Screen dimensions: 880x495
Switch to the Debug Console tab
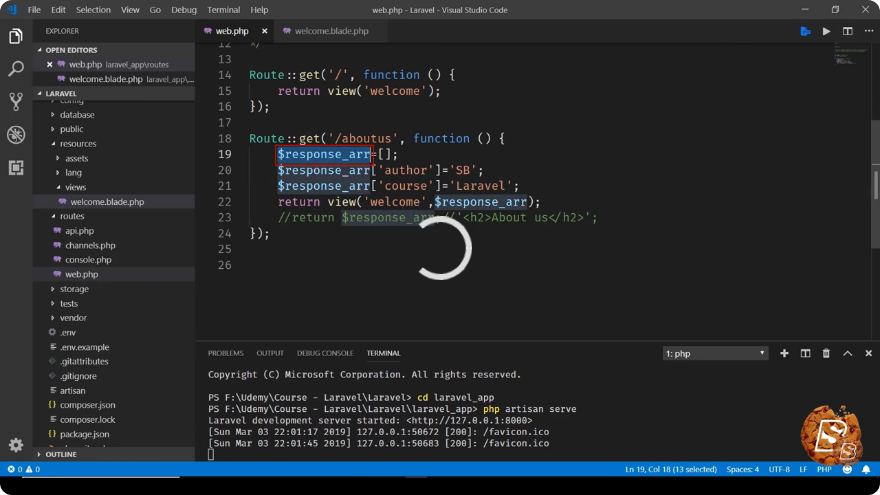(x=325, y=353)
